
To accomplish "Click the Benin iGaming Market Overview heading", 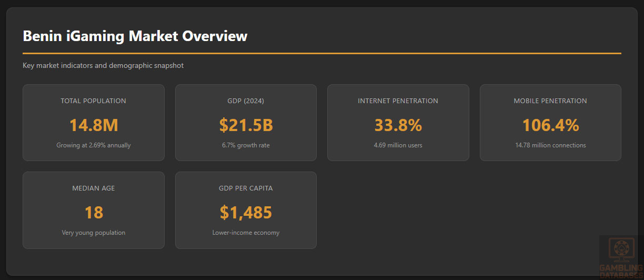I will [x=135, y=36].
